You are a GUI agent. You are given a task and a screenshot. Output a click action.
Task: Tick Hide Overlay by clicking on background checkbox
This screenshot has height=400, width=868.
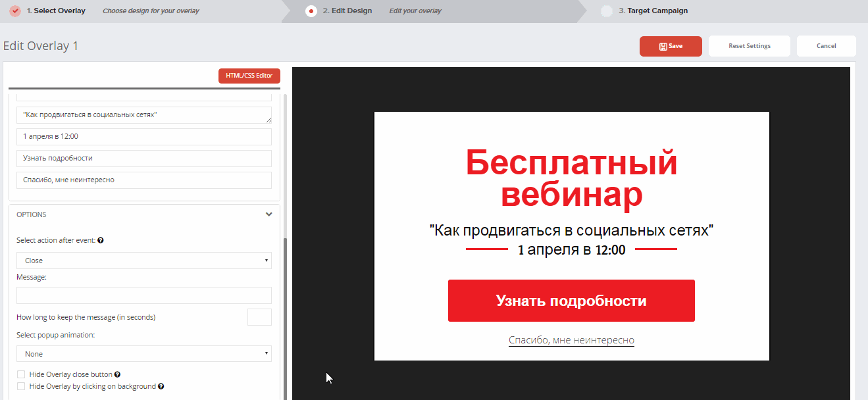coord(21,386)
